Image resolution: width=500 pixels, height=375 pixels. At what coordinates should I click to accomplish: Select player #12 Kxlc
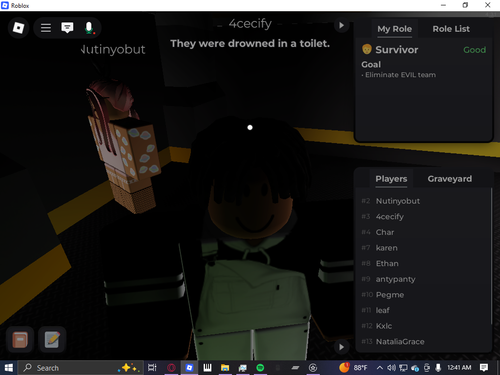click(423, 326)
